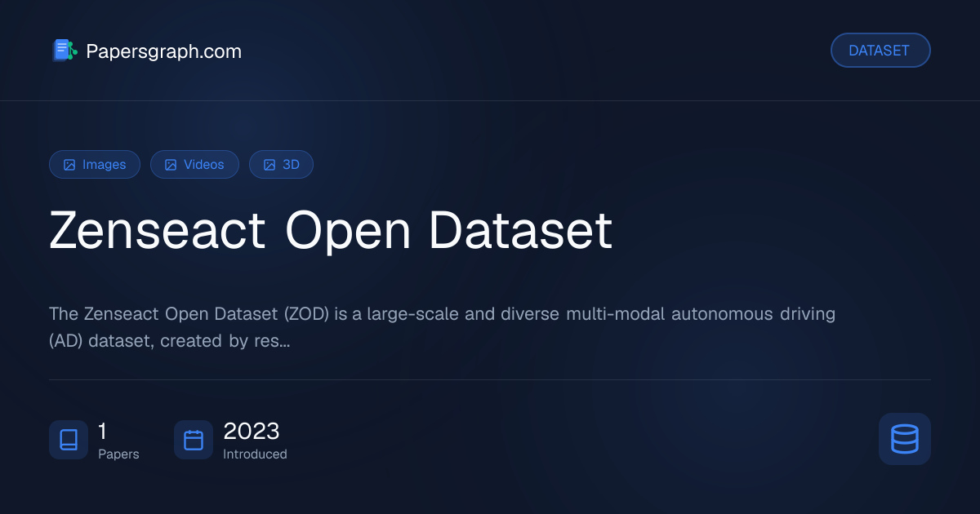
Task: Select the Videos tag
Action: click(194, 165)
